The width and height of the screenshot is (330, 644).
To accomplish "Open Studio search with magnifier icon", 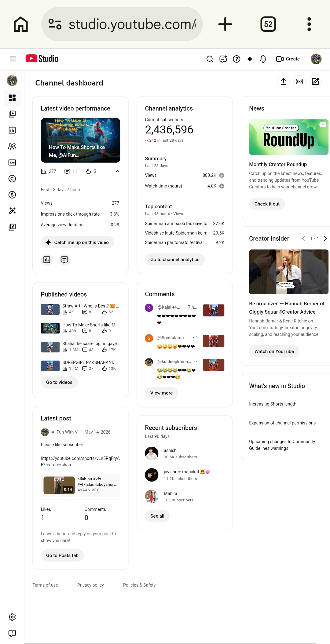I will 210,59.
